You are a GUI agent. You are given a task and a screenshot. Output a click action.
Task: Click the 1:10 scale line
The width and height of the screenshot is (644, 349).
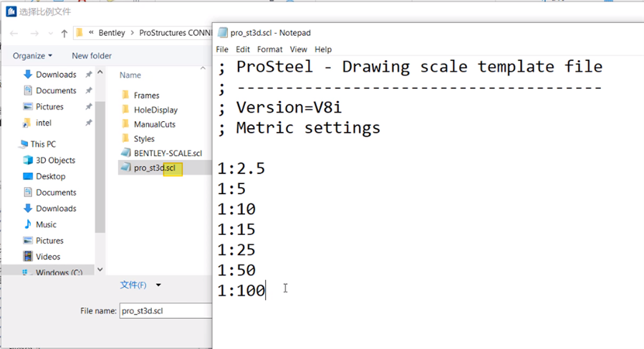236,209
